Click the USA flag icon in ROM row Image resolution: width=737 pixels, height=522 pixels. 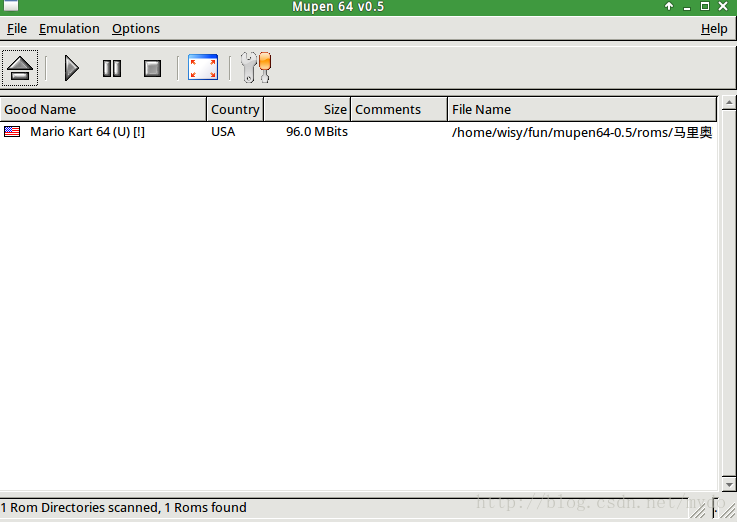(x=12, y=132)
